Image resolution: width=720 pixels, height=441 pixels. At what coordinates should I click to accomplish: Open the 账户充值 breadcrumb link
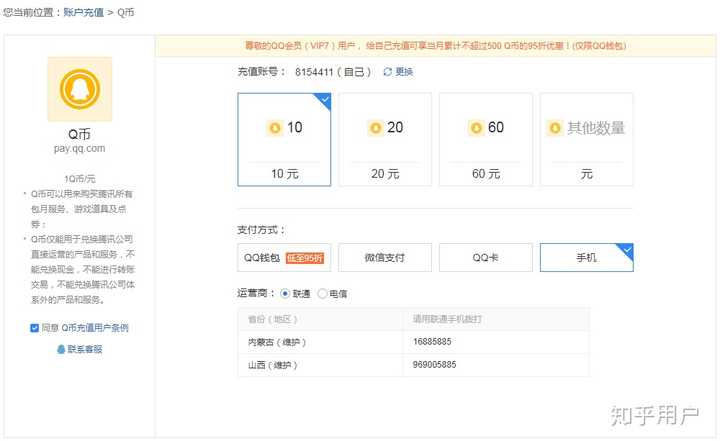click(84, 12)
